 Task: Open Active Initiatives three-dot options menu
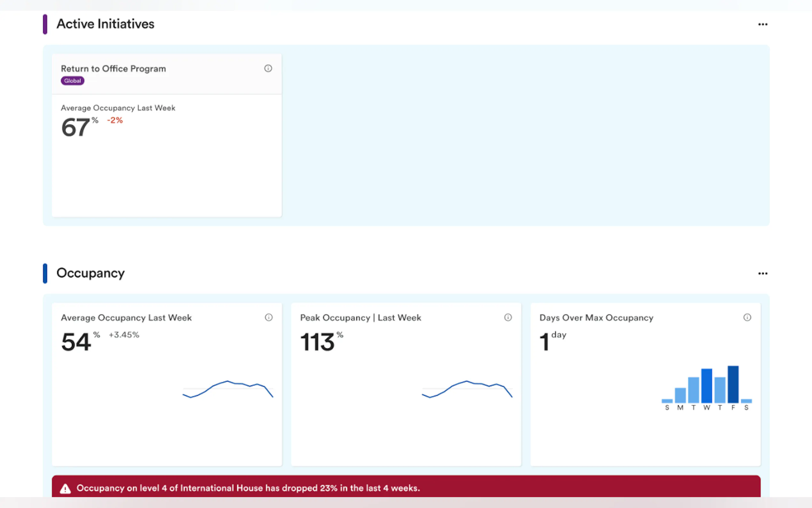pyautogui.click(x=762, y=24)
